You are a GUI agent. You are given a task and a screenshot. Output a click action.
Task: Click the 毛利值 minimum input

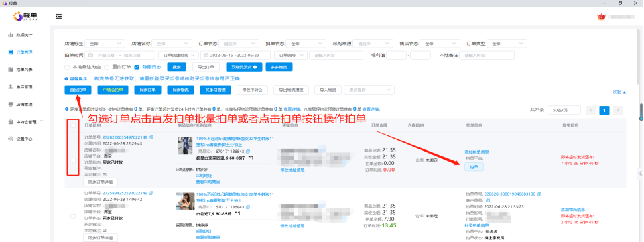pos(396,55)
